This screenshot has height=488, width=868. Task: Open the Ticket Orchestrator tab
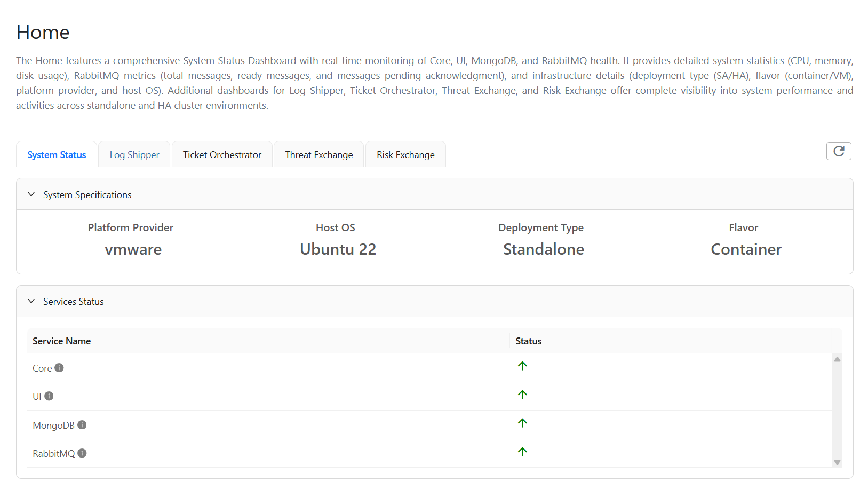pos(222,154)
